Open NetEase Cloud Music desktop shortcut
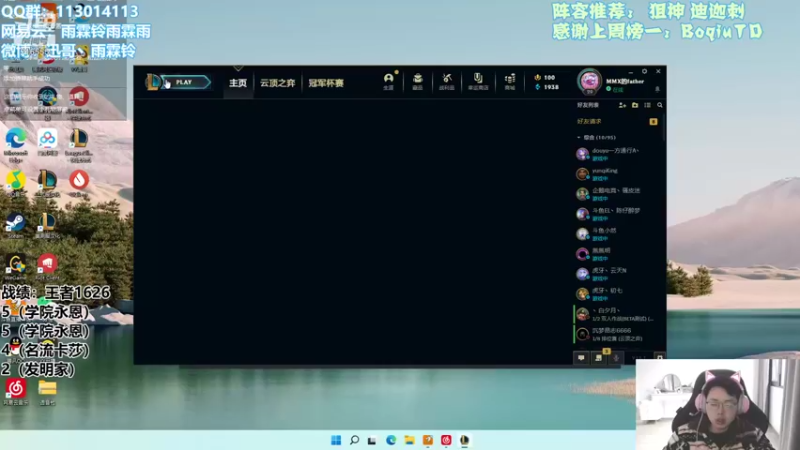 [16, 392]
